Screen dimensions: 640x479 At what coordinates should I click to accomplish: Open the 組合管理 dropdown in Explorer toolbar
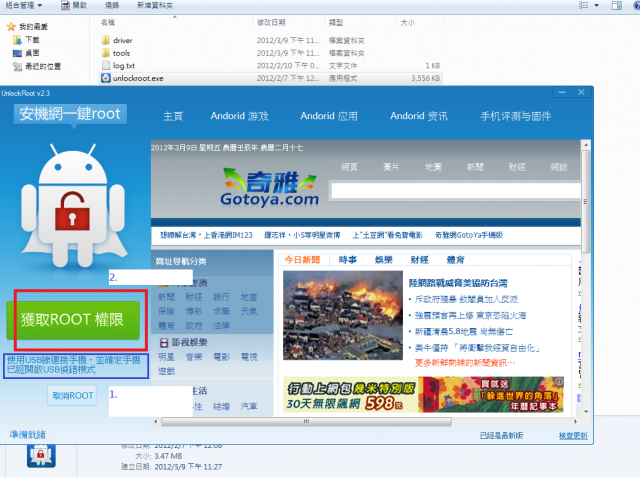(x=24, y=6)
